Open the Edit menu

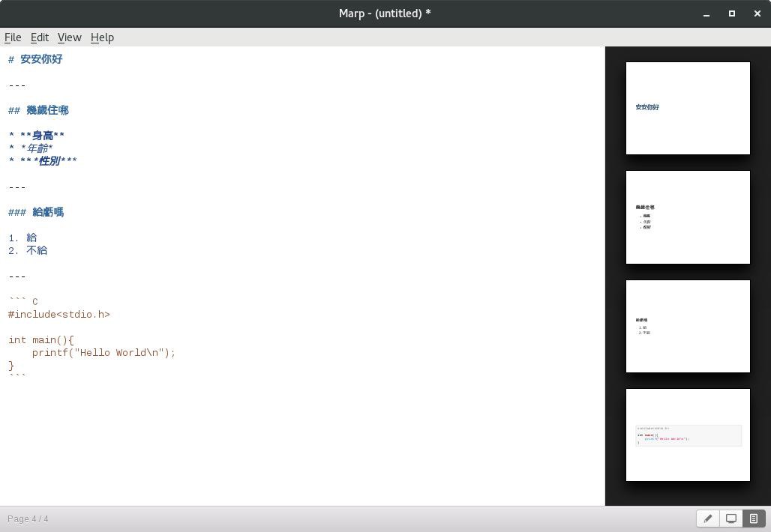point(39,37)
